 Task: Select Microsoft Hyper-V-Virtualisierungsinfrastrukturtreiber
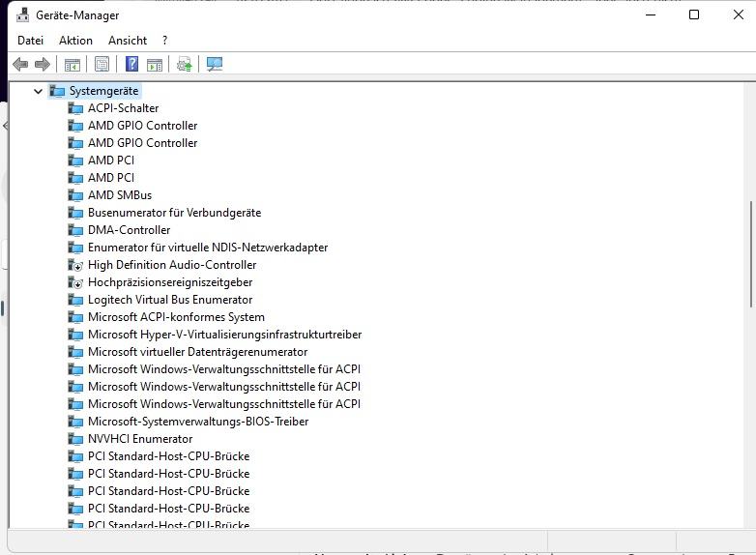click(x=224, y=335)
